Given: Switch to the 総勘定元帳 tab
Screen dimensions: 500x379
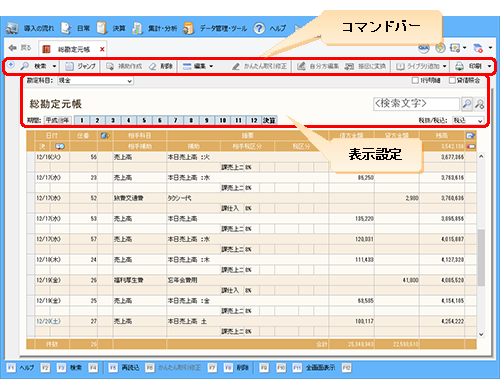Looking at the screenshot, I should coord(74,49).
